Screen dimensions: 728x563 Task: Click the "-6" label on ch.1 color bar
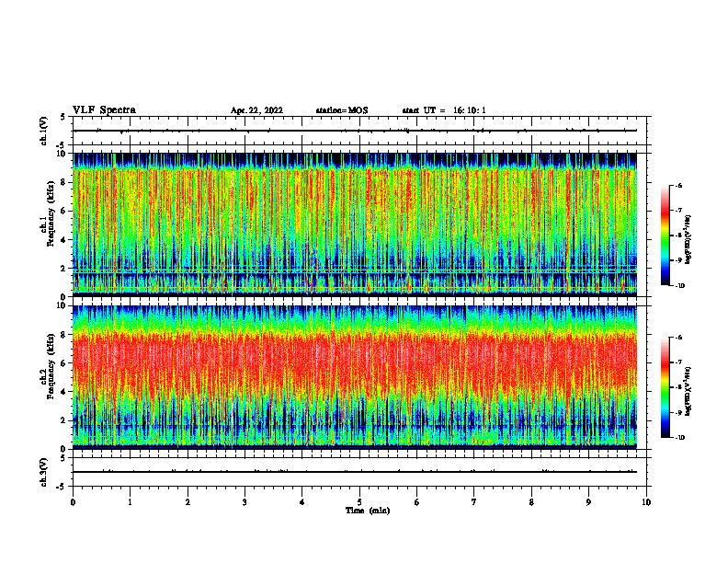coord(678,185)
